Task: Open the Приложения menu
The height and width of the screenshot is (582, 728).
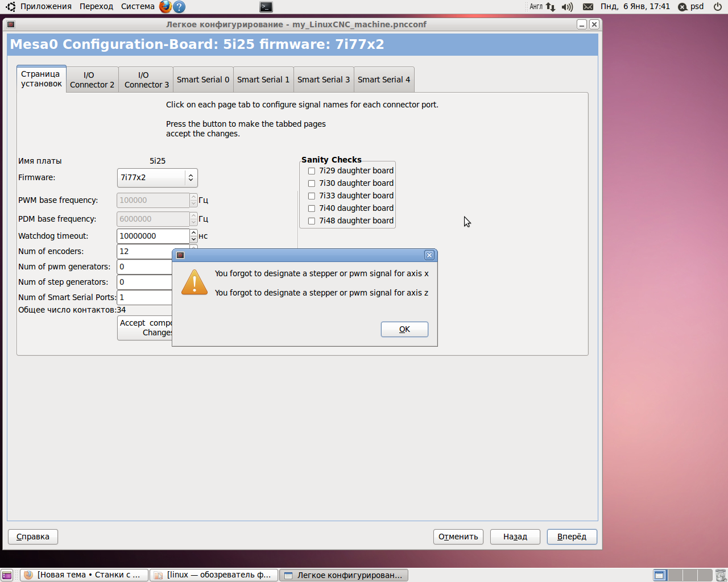Action: point(46,7)
